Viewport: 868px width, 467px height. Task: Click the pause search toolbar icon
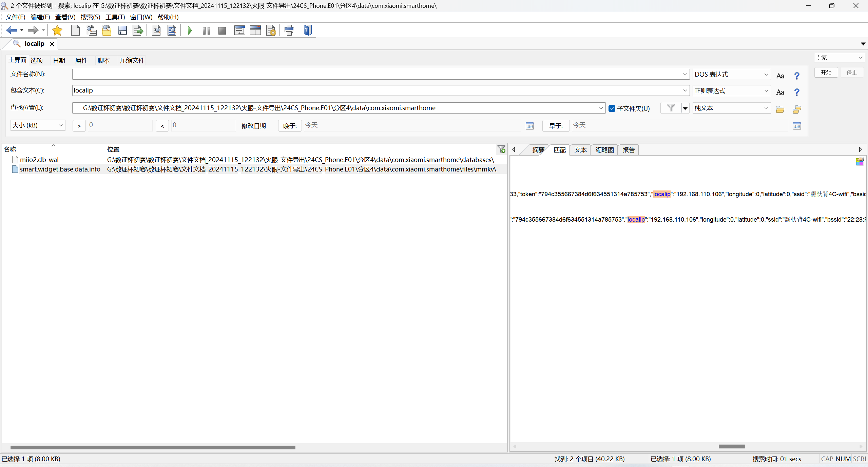(206, 31)
